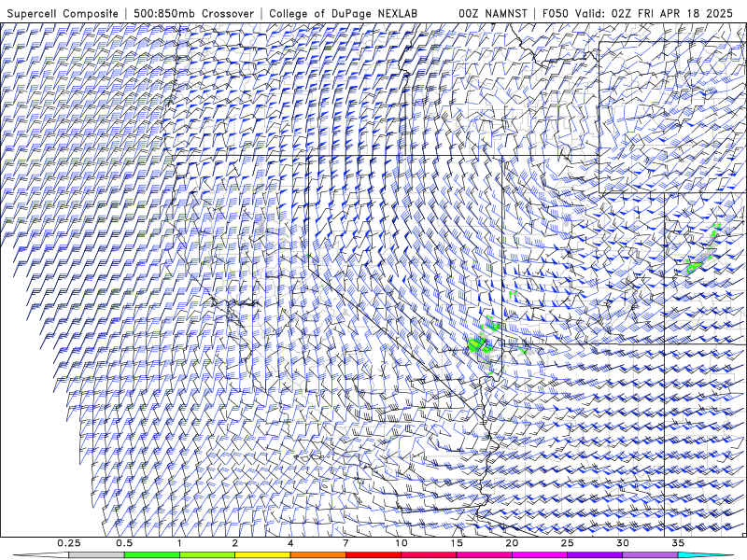
Task: Click the "Valid: 02Z FRI APR 18 2025" text
Action: click(654, 13)
